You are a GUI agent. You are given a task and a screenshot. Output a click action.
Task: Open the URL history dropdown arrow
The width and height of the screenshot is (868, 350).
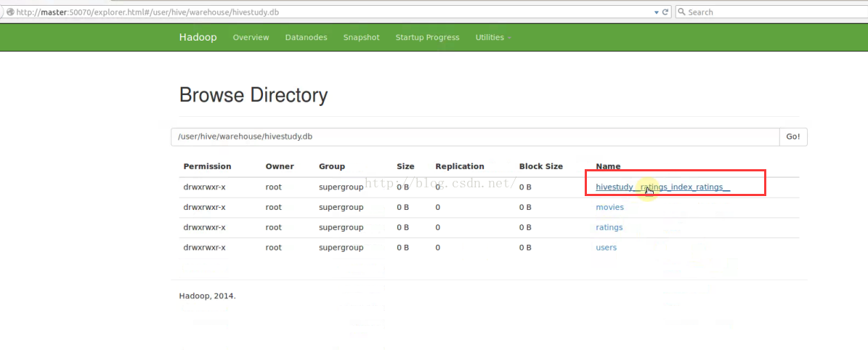tap(657, 12)
